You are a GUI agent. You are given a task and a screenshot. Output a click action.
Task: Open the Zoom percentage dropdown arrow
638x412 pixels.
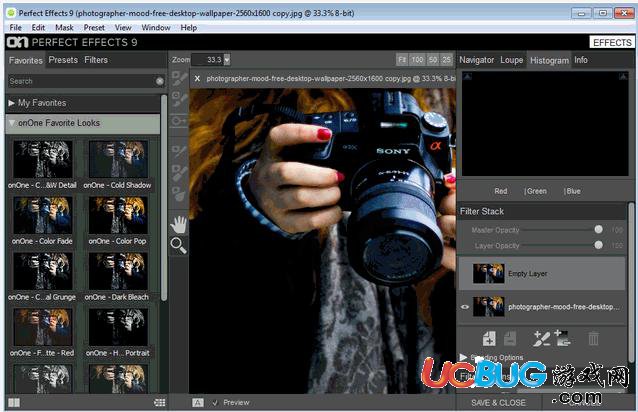[227, 60]
